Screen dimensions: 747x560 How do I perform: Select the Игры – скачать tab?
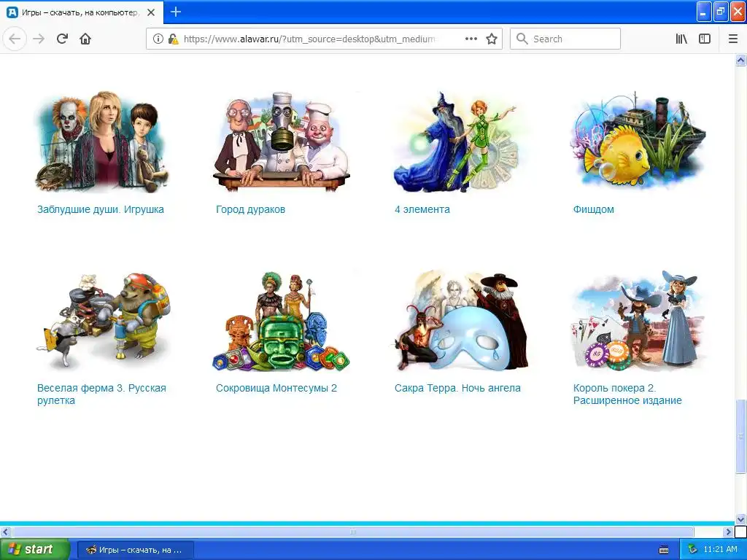point(82,12)
